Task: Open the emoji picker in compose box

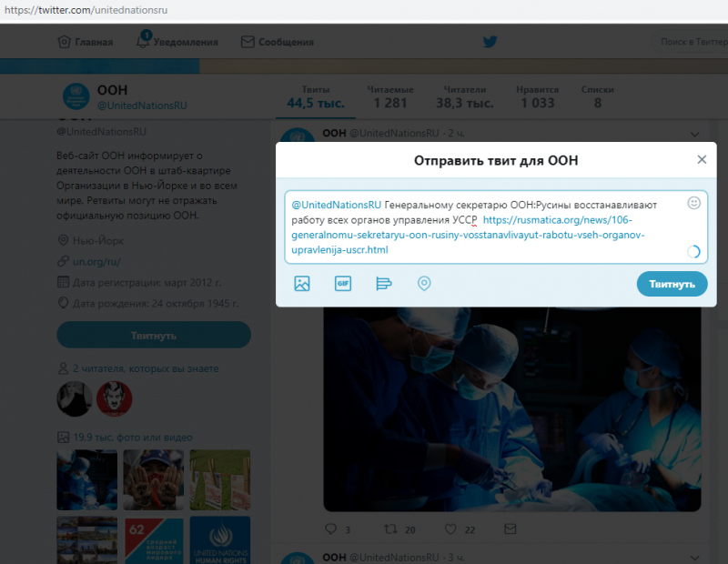Action: (x=693, y=203)
